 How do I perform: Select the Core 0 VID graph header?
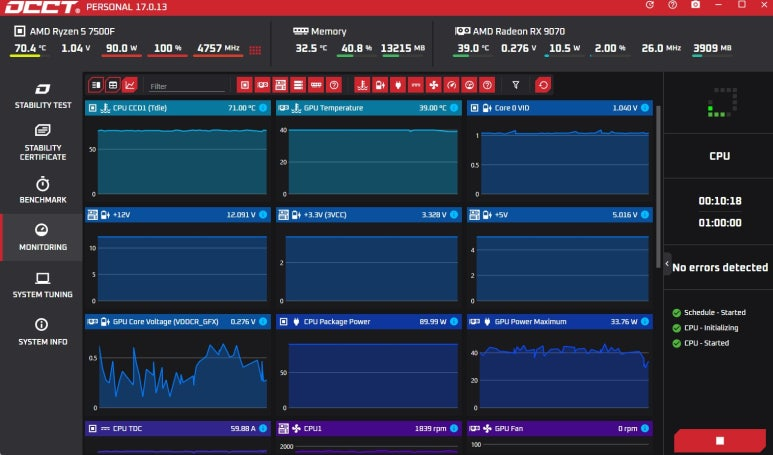point(560,108)
